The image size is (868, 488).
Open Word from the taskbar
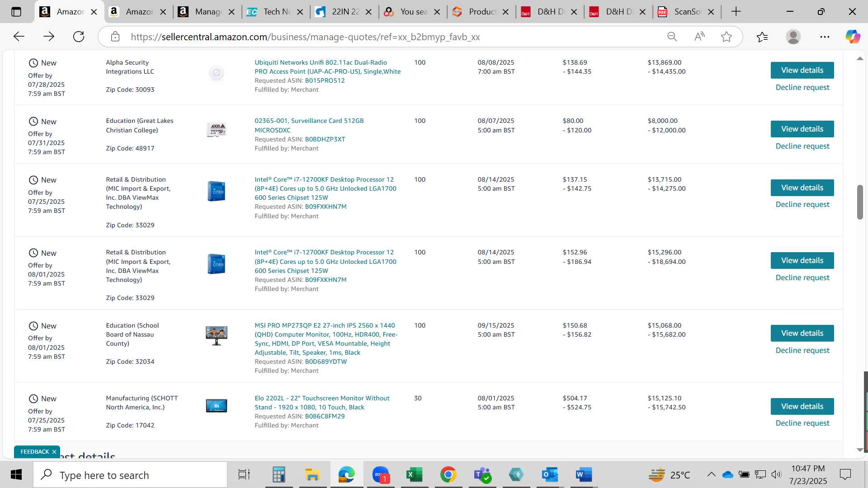(x=584, y=474)
